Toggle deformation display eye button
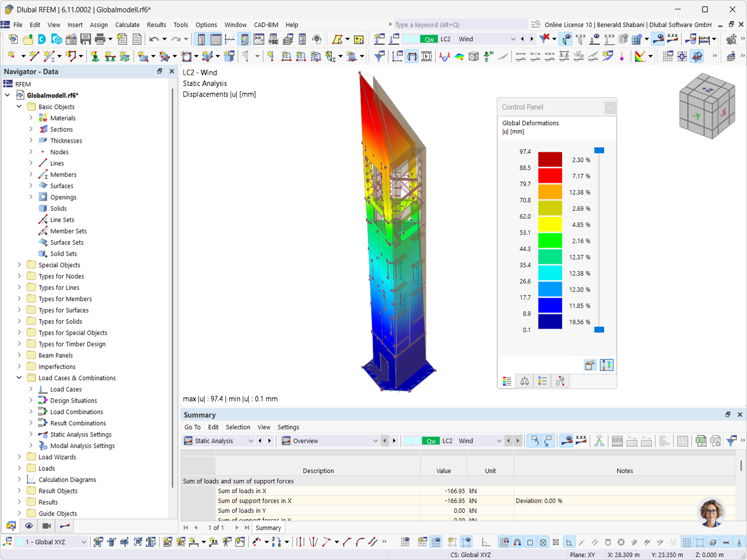The image size is (747, 560). [658, 39]
